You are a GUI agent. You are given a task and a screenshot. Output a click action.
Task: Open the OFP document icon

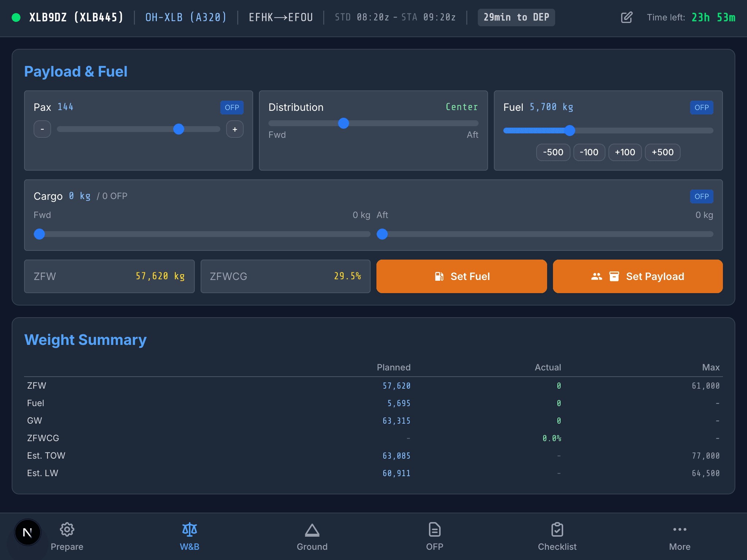tap(434, 529)
